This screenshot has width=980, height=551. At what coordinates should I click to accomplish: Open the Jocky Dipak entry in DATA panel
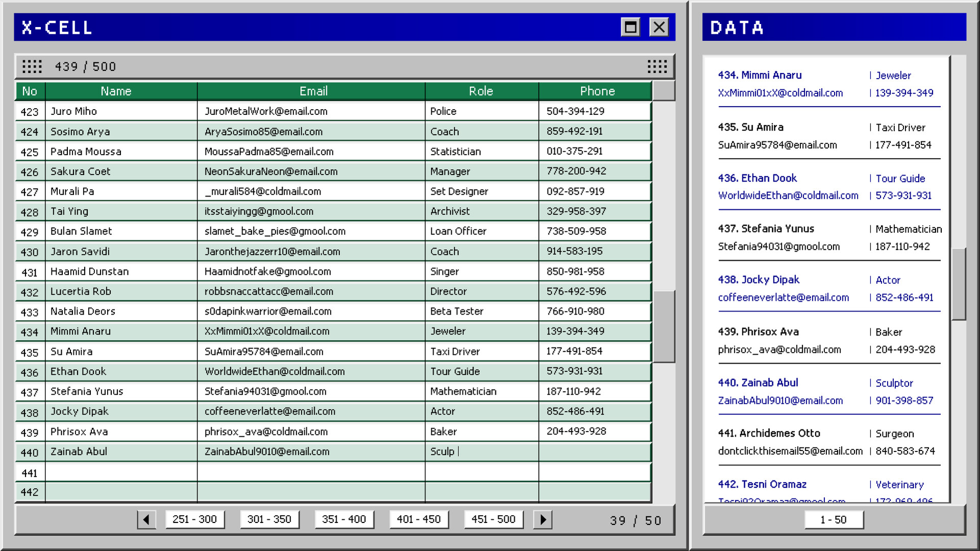click(758, 280)
